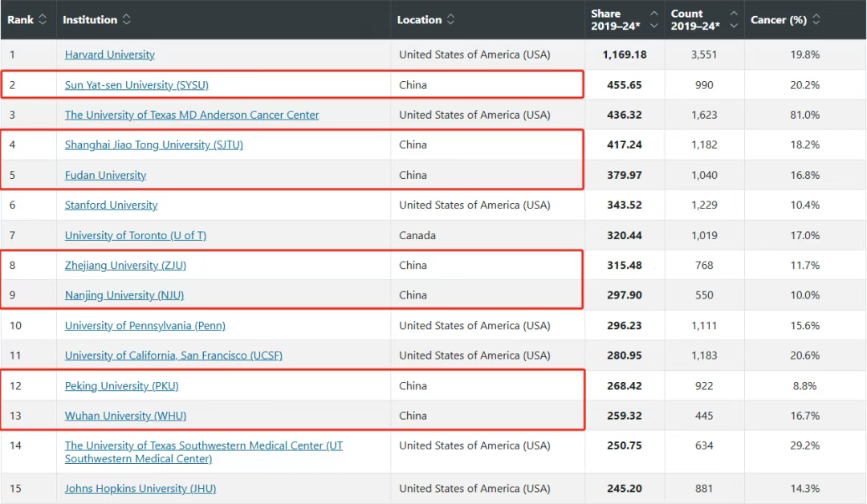Select Sun Yat-sen share value 455.65

point(625,85)
